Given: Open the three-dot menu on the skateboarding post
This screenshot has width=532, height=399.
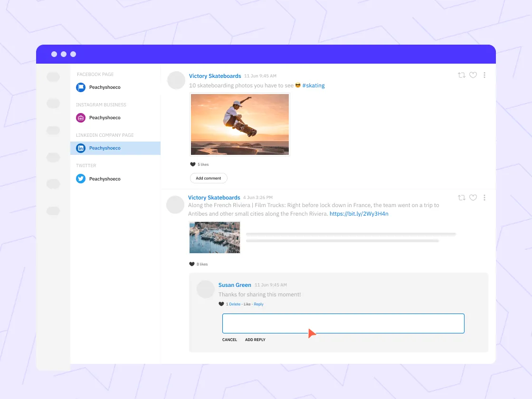Looking at the screenshot, I should tap(484, 75).
